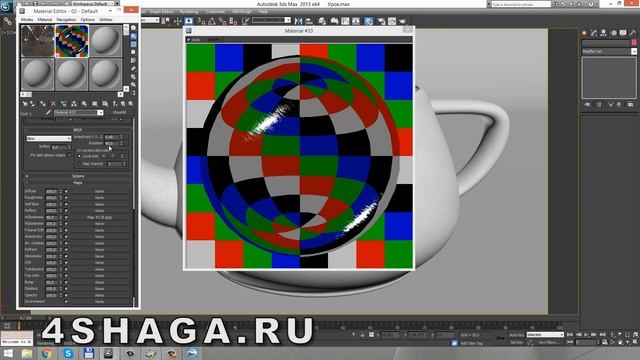
Task: Click the Assign Material to Selection icon
Action: pos(43,104)
